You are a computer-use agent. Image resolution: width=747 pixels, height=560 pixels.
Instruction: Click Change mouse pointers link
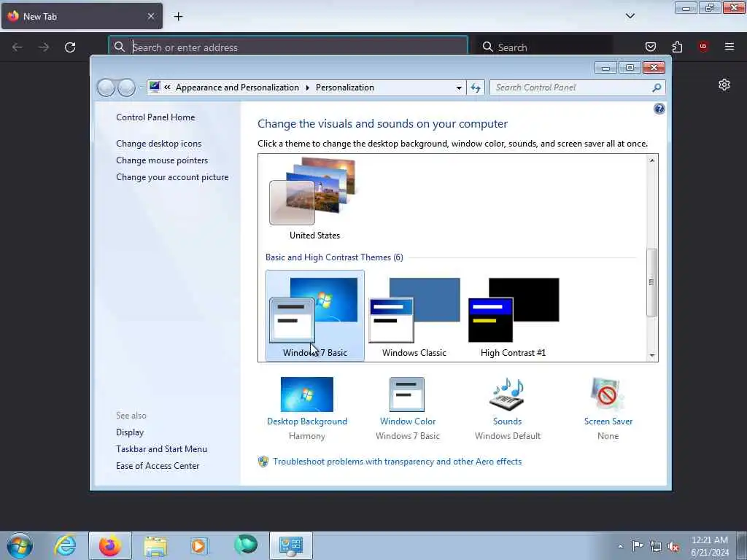tap(162, 160)
